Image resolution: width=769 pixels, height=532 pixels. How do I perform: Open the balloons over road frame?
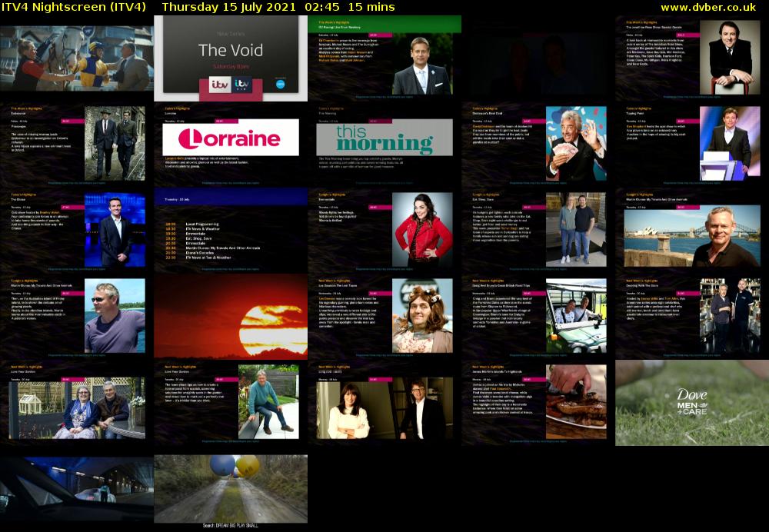coord(231,488)
